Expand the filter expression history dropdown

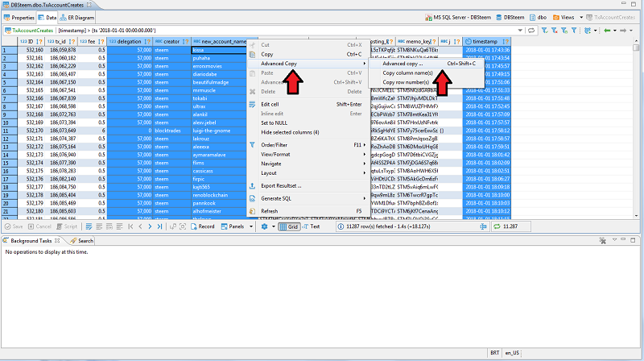pos(520,31)
